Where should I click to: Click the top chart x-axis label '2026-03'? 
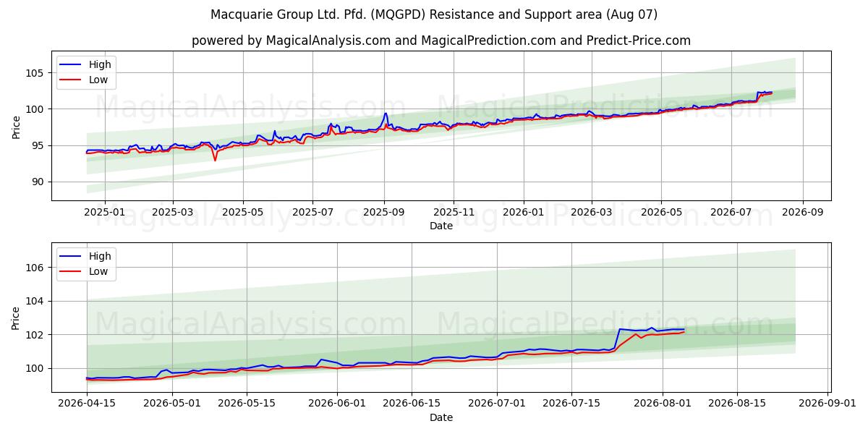pyautogui.click(x=592, y=213)
